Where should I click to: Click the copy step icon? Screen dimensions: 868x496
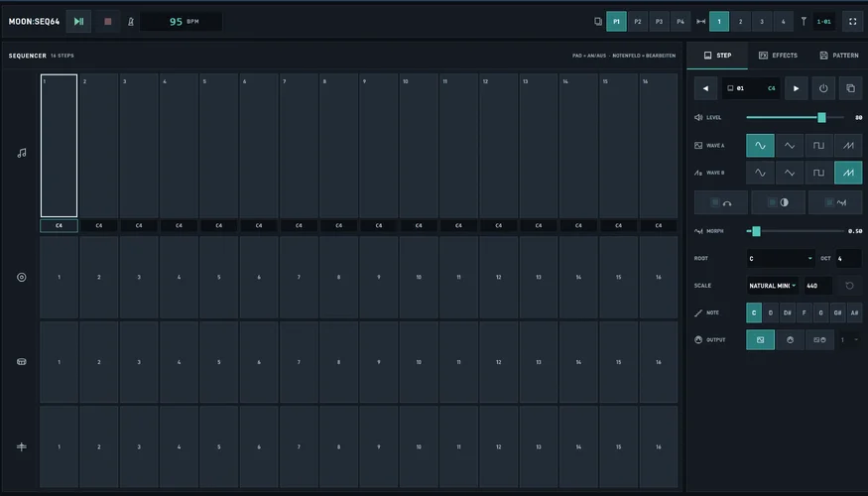click(851, 88)
